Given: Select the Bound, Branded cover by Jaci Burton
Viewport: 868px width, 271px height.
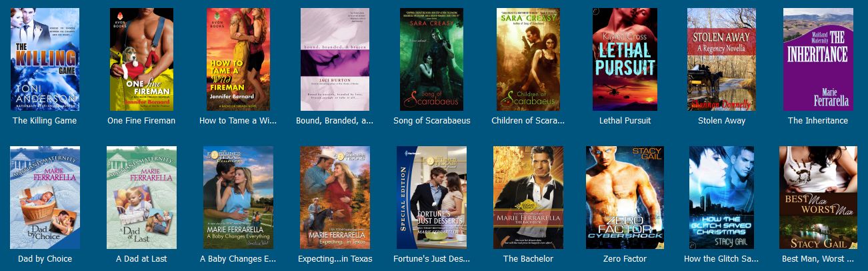Looking at the screenshot, I should pyautogui.click(x=335, y=59).
